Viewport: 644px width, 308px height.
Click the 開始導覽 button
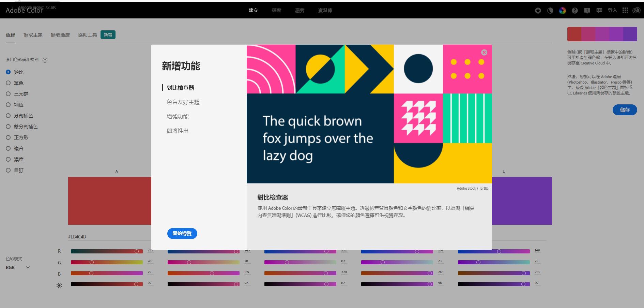pos(182,234)
